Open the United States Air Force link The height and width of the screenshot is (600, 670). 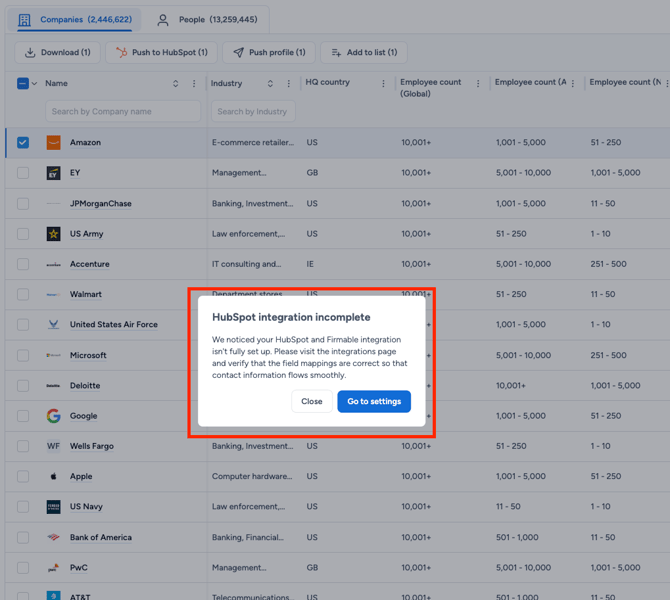114,324
